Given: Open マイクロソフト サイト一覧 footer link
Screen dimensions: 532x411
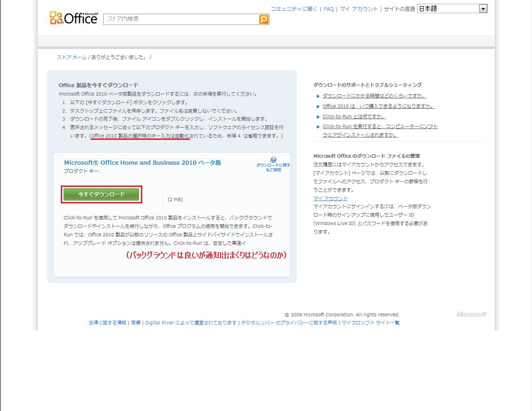Looking at the screenshot, I should tap(370, 323).
